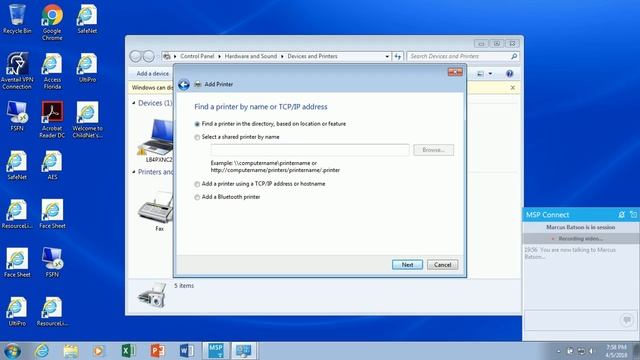
Task: Click Hardware and Sound breadcrumb
Action: coord(251,56)
